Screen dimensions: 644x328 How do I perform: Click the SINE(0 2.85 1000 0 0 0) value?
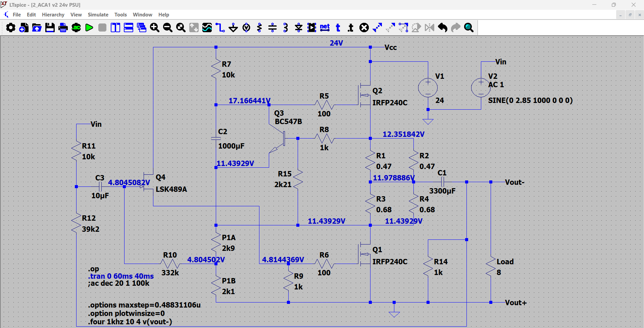pos(531,100)
